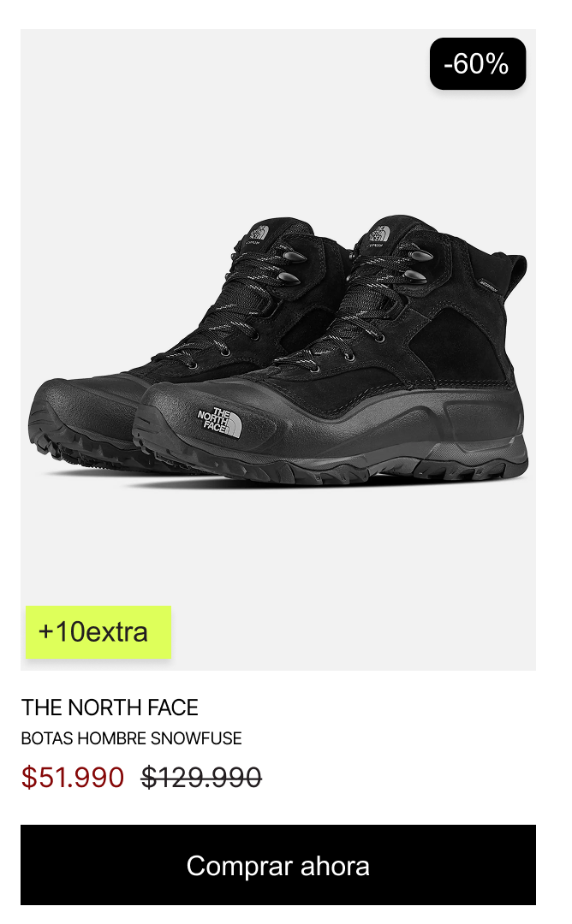This screenshot has width=572, height=924.
Task: Click the Comprar ahora button
Action: (x=278, y=864)
